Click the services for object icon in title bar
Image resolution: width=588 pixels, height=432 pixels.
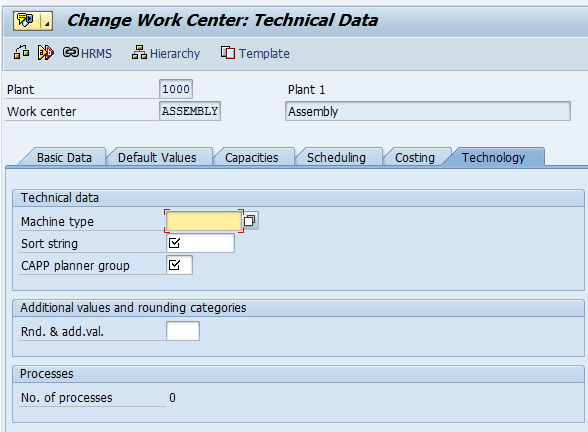click(26, 20)
